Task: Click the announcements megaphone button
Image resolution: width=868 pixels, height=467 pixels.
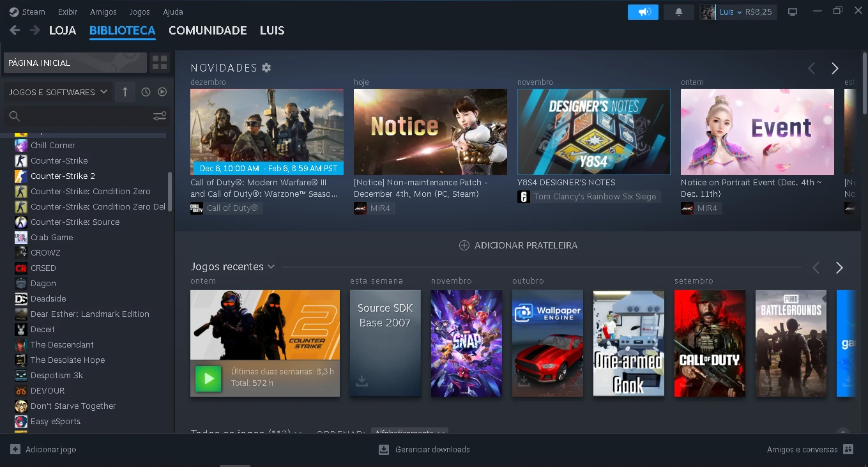Action: (643, 12)
